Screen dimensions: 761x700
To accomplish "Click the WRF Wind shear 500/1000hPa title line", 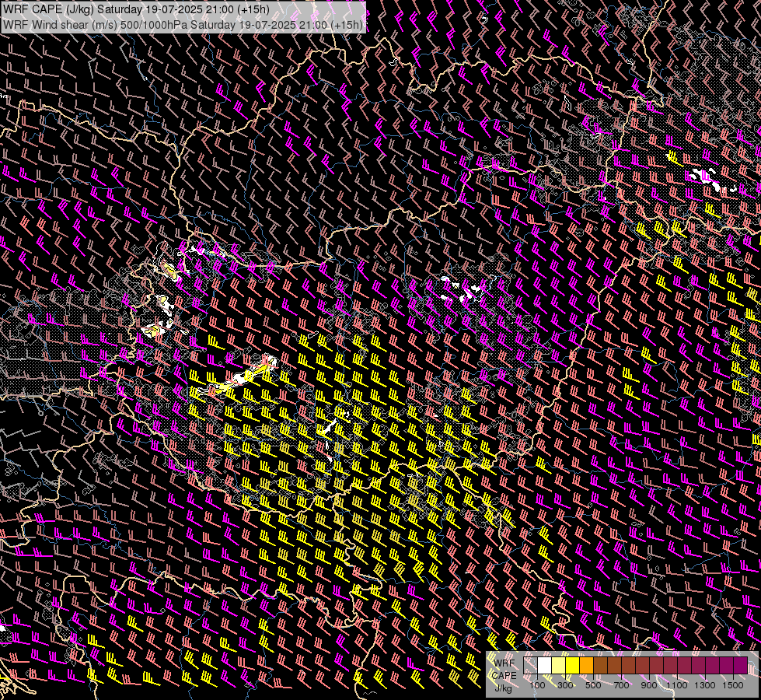I will 183,25.
